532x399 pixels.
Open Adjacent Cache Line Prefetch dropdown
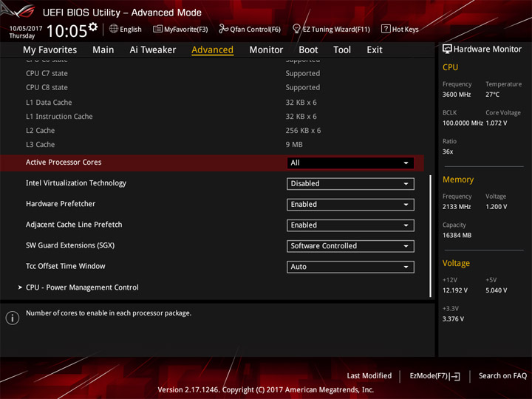pyautogui.click(x=350, y=225)
